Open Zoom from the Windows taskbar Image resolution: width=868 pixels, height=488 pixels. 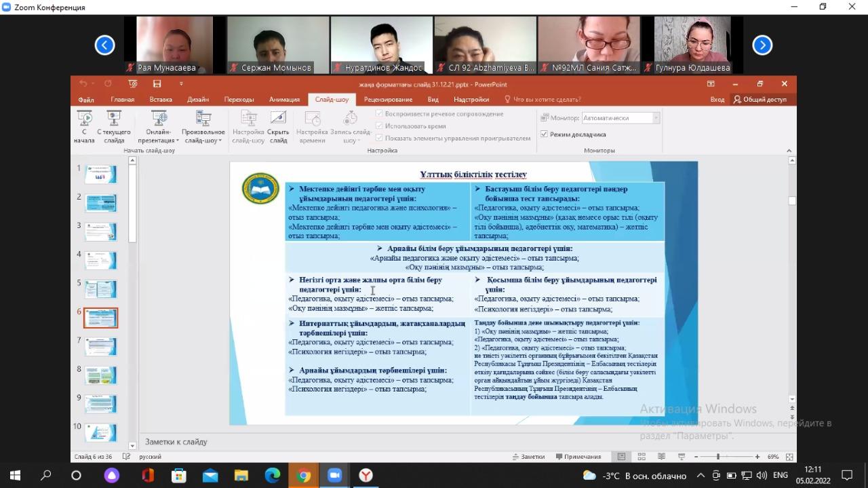[x=334, y=475]
